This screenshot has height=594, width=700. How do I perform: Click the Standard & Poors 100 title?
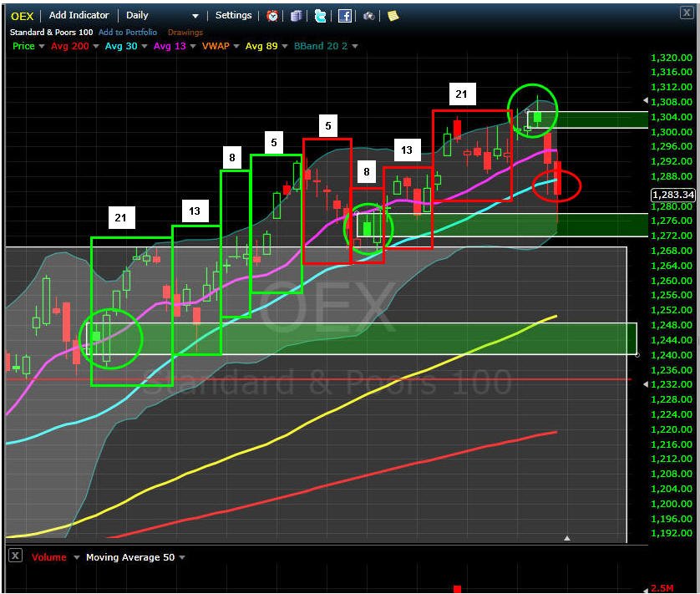[51, 32]
